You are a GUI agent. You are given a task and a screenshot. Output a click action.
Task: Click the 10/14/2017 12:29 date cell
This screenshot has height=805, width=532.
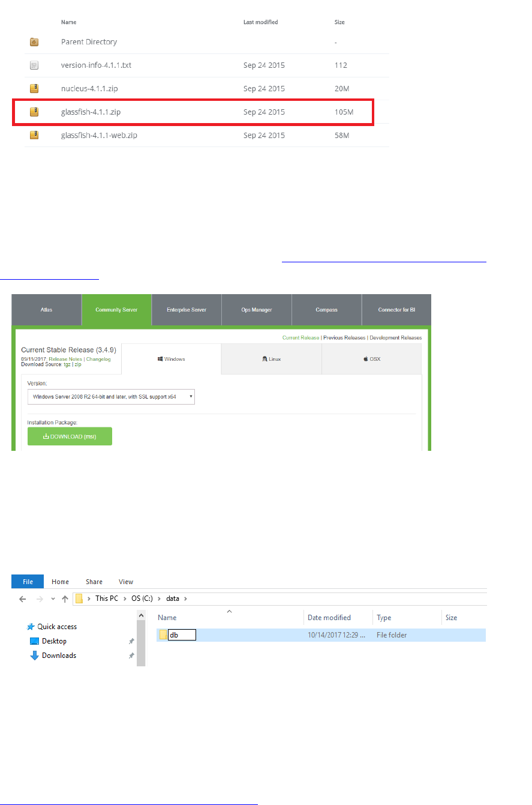point(337,635)
